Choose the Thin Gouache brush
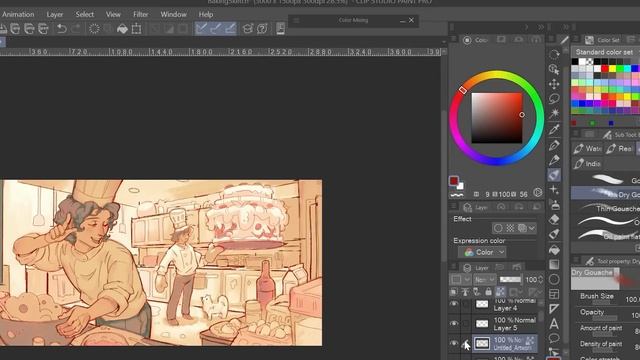This screenshot has width=640, height=360. (x=605, y=208)
